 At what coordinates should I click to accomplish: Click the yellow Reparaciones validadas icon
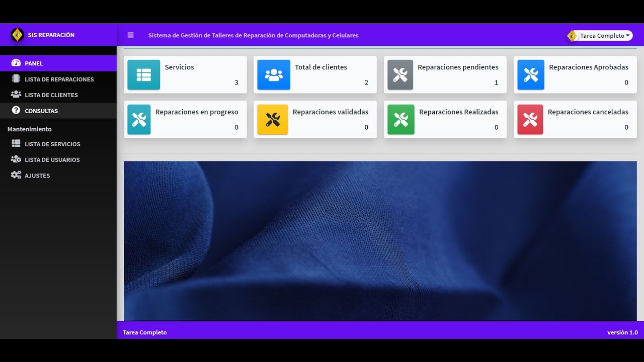tap(273, 120)
